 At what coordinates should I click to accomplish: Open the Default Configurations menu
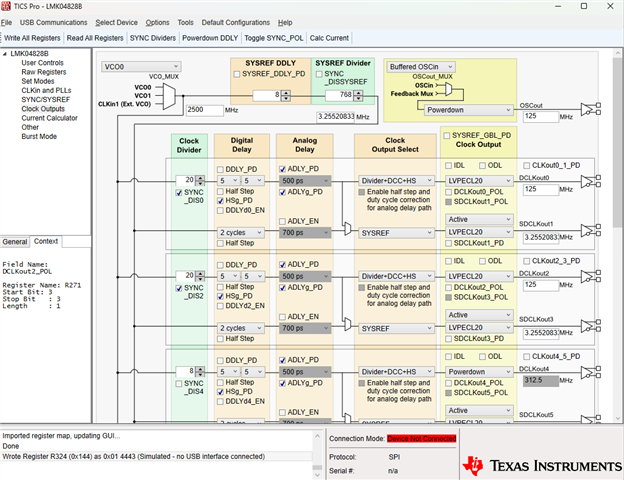tap(236, 23)
